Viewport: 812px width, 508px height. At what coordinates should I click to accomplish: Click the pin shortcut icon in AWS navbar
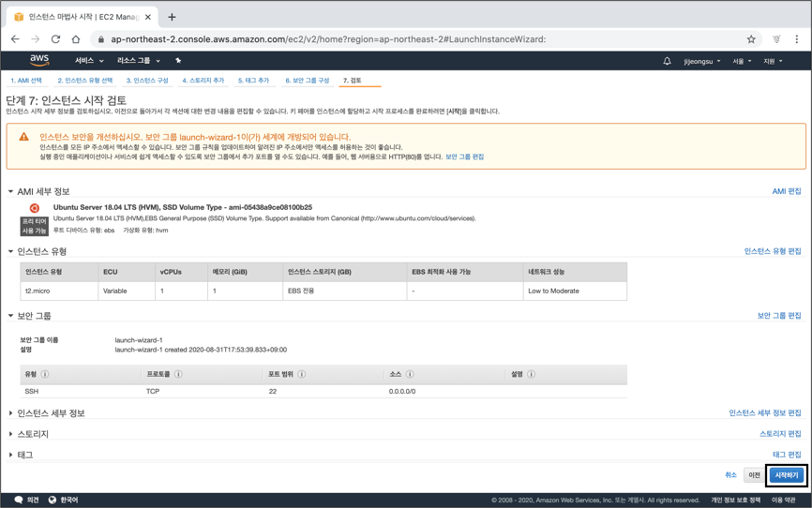click(178, 61)
